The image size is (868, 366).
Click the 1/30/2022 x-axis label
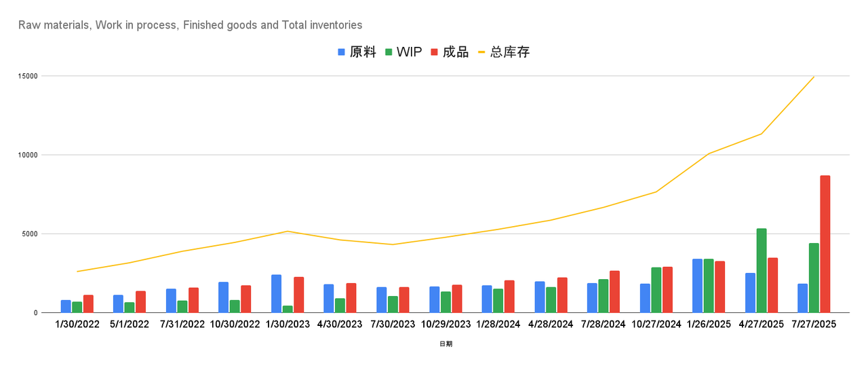(77, 325)
